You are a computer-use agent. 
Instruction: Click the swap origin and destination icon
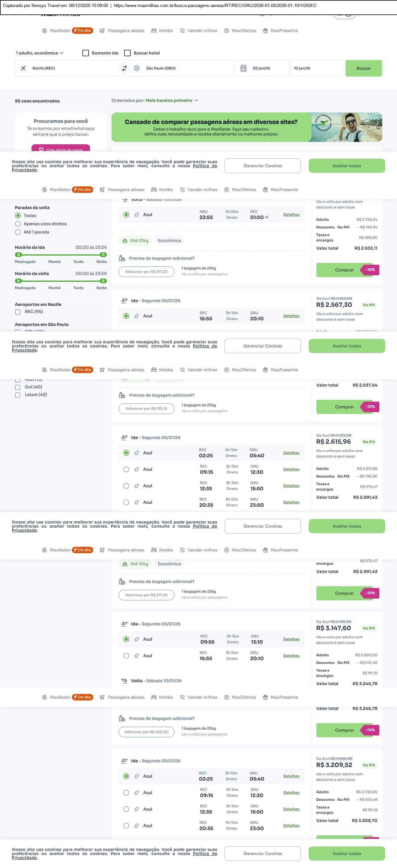[124, 68]
